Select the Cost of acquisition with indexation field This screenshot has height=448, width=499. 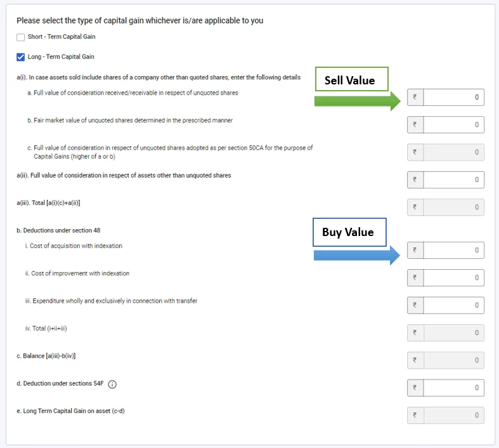(453, 250)
